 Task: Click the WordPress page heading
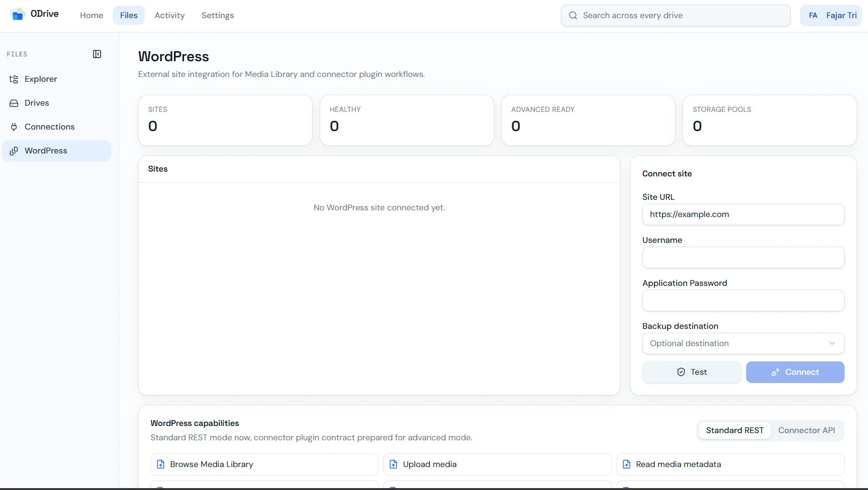pyautogui.click(x=174, y=56)
